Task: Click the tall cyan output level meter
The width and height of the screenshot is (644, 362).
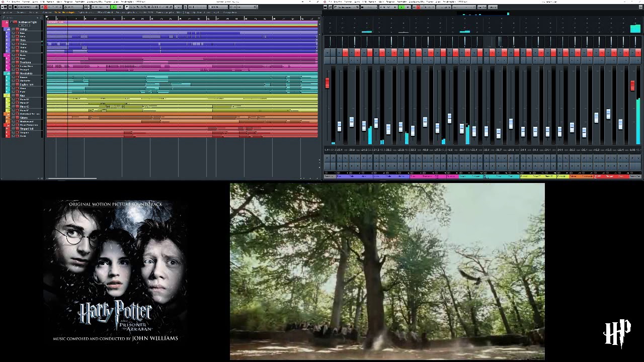Action: click(638, 121)
